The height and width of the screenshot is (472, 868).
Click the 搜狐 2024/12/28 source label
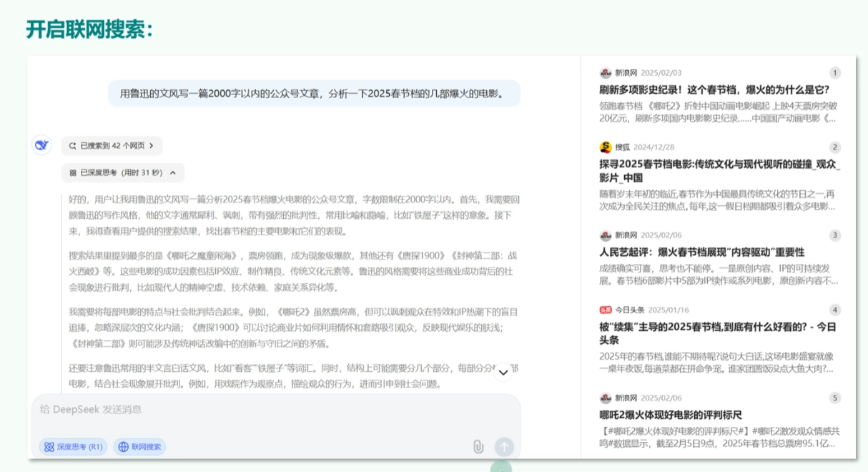[645, 147]
